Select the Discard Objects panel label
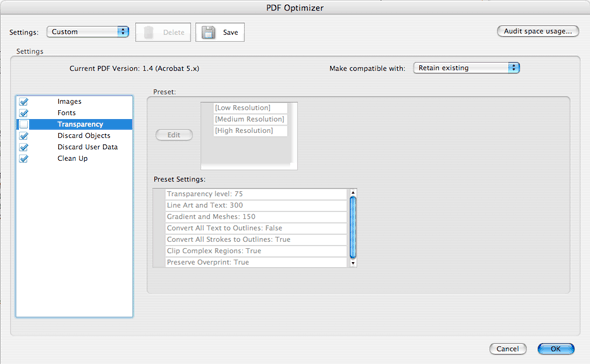This screenshot has width=590, height=364. [x=84, y=136]
